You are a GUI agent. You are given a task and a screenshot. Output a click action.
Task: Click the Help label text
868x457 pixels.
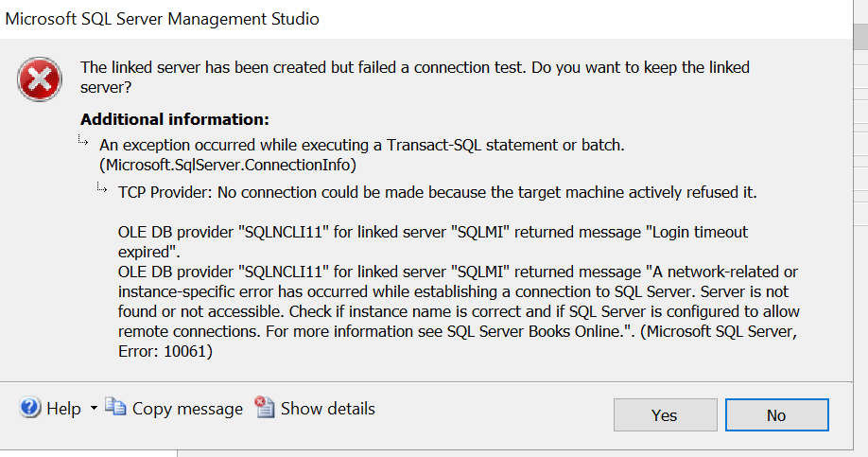[63, 409]
